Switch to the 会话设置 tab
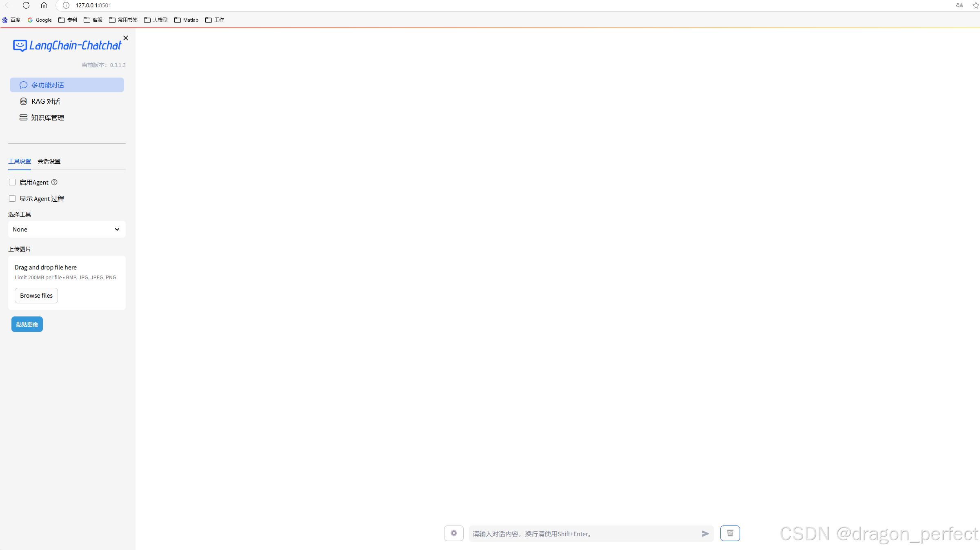 coord(49,161)
